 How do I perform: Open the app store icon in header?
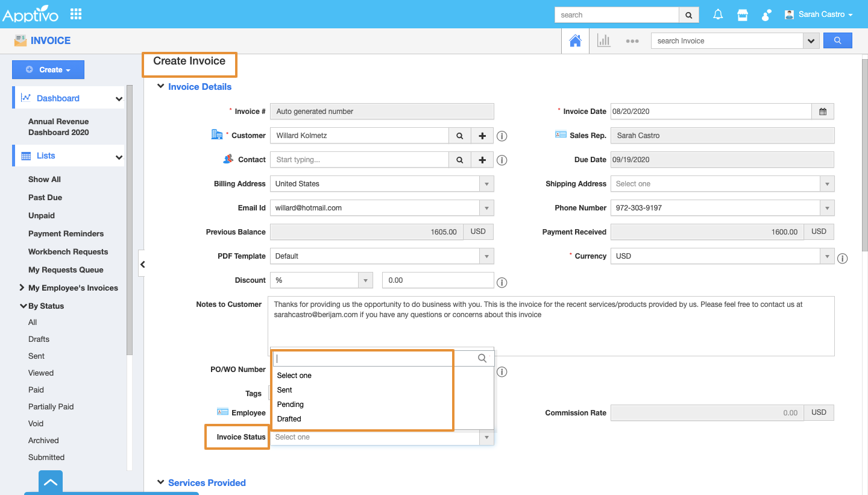(743, 14)
